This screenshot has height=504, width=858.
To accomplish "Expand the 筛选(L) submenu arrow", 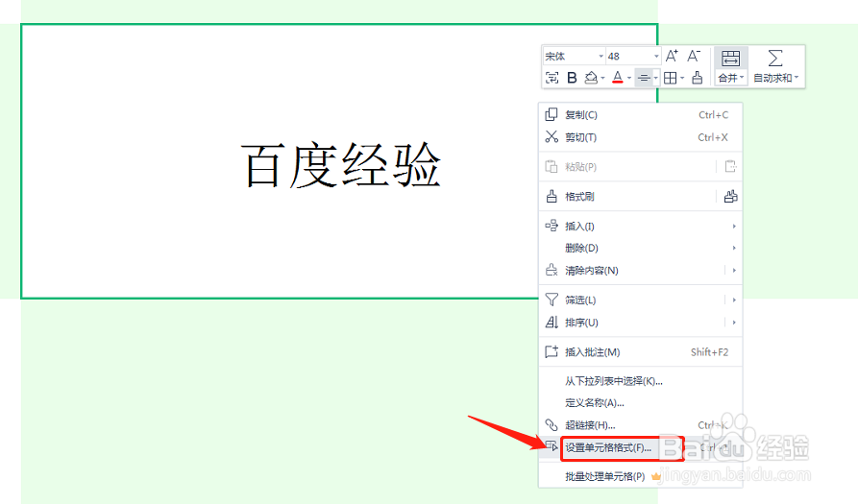I will click(x=734, y=300).
